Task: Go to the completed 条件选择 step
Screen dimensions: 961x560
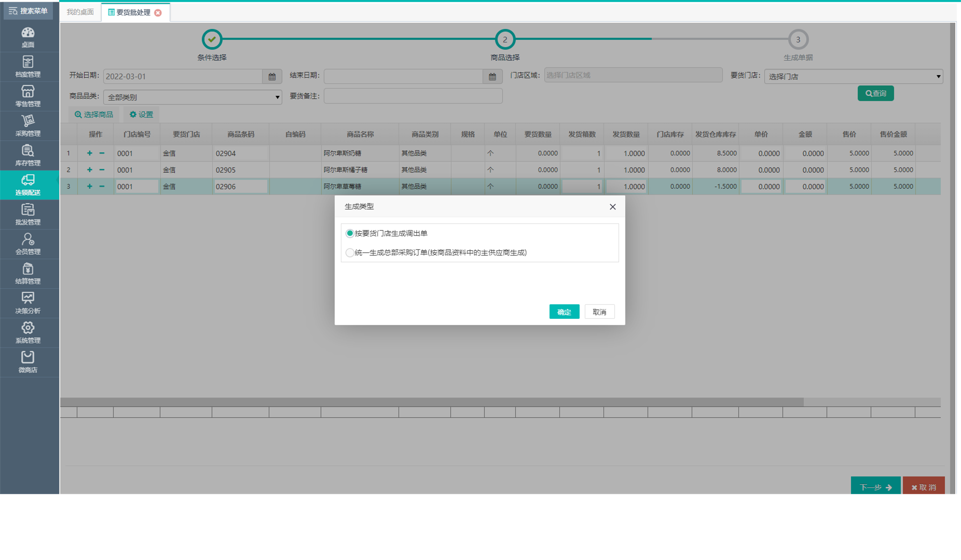Action: pos(212,39)
